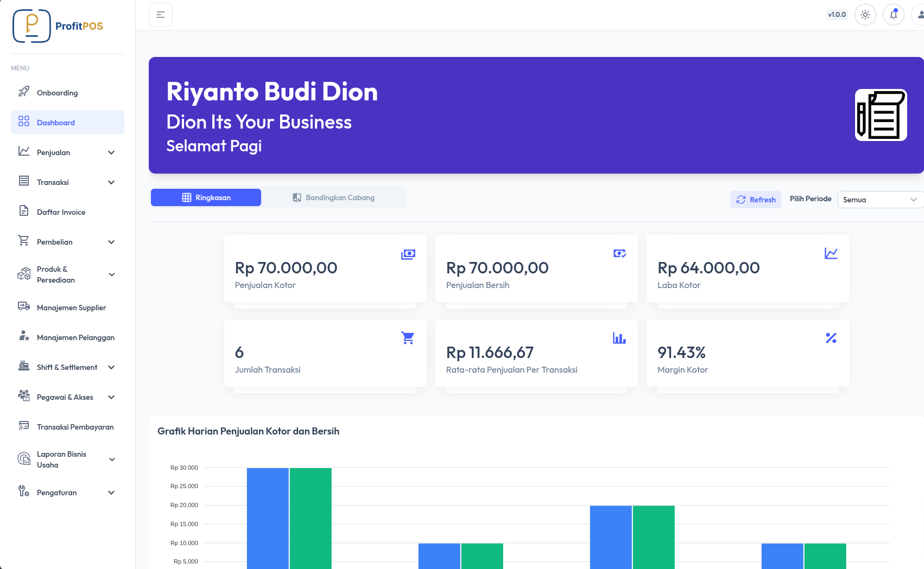Click the Manajemen Pelanggan person icon
Viewport: 924px width, 569px height.
click(24, 336)
